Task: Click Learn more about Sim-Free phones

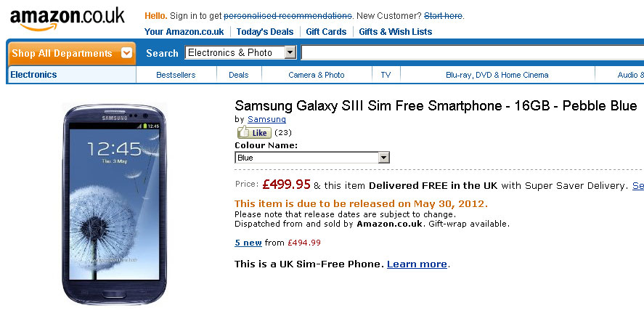Action: (417, 264)
